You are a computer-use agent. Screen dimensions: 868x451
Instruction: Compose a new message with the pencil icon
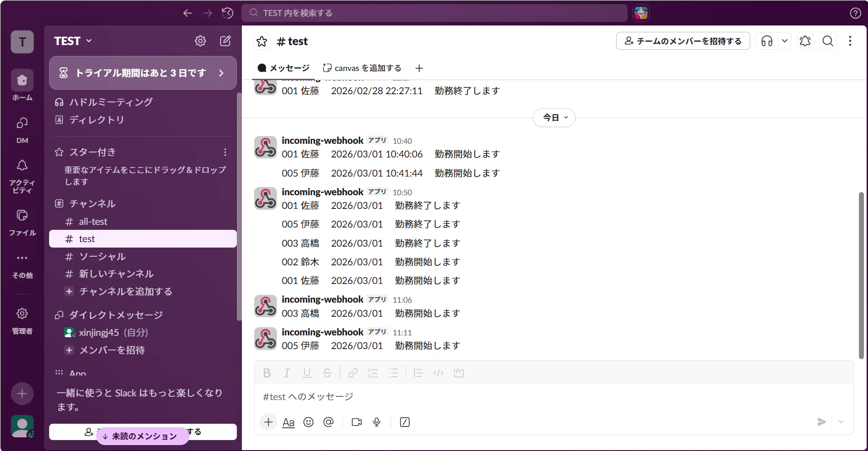click(225, 41)
